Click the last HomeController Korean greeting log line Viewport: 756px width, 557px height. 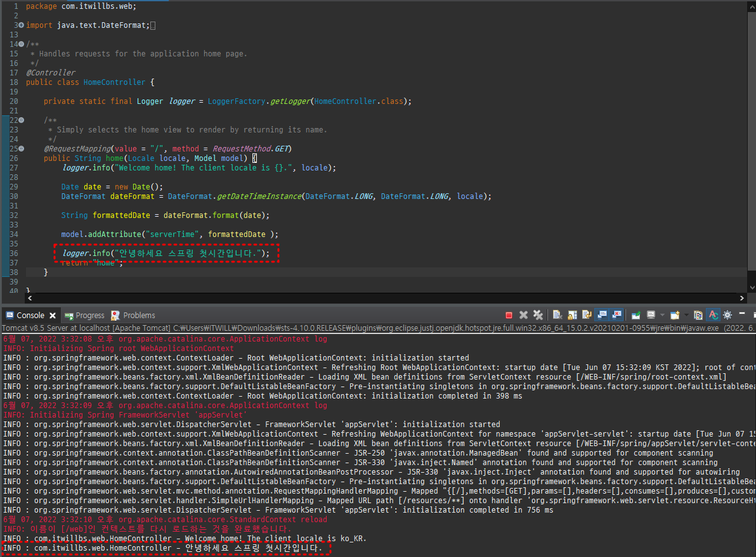pos(163,548)
